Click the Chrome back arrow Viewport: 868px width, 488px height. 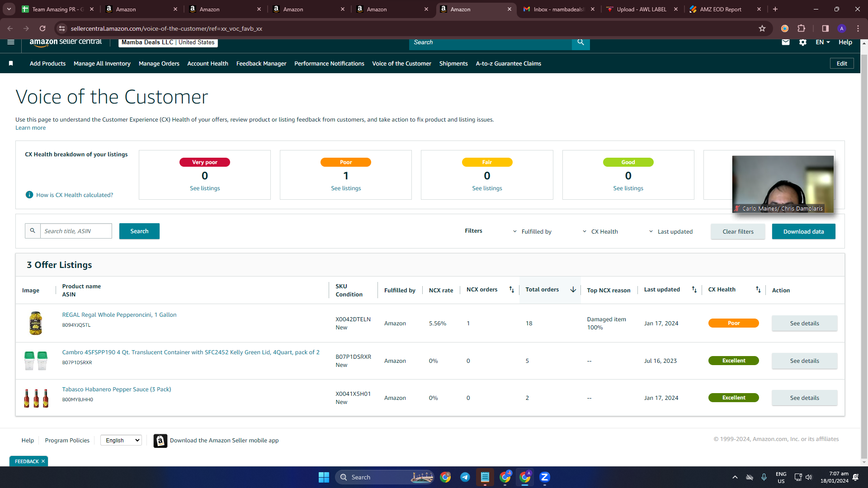[x=10, y=28]
